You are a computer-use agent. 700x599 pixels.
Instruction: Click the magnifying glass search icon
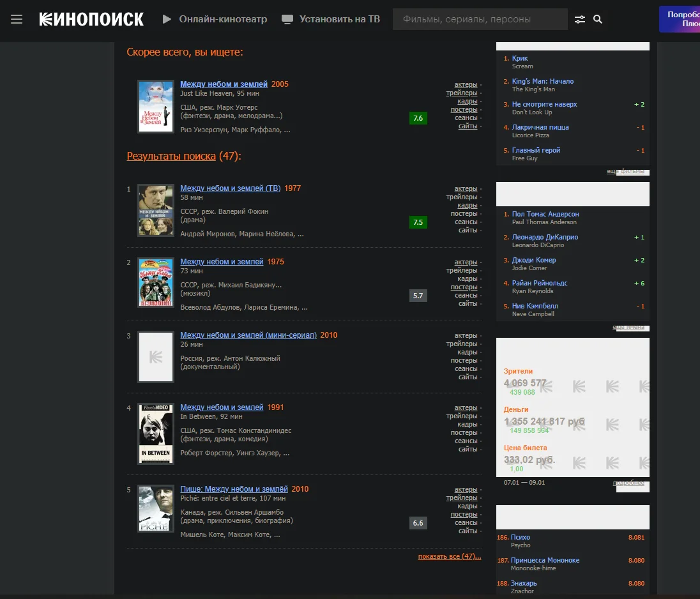pos(598,19)
